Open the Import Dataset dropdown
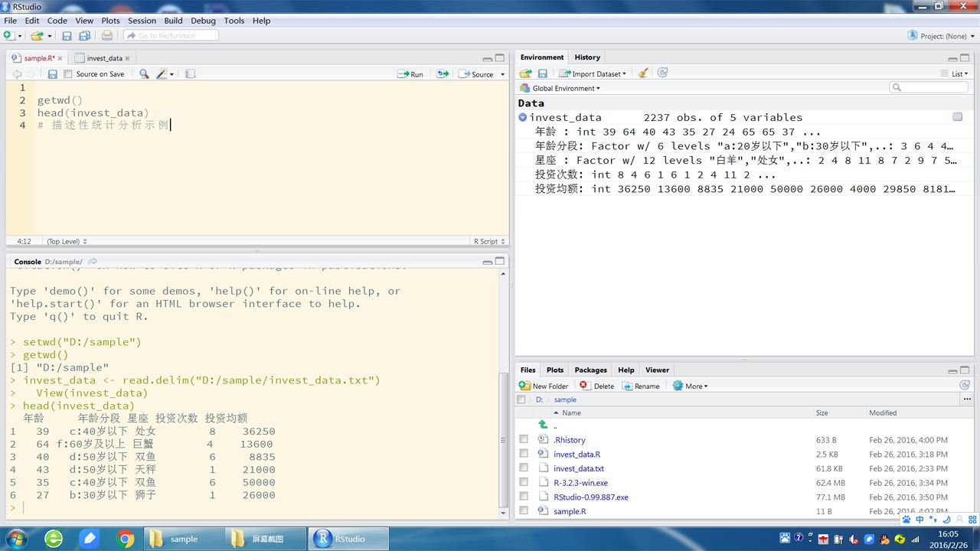This screenshot has width=980, height=551. pyautogui.click(x=593, y=73)
